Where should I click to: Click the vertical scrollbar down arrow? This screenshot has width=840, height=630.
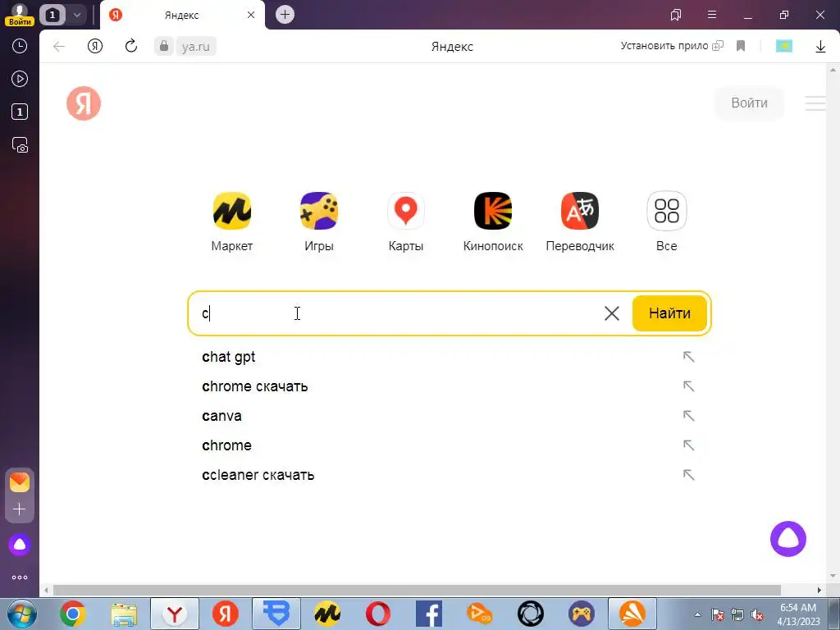click(x=833, y=576)
